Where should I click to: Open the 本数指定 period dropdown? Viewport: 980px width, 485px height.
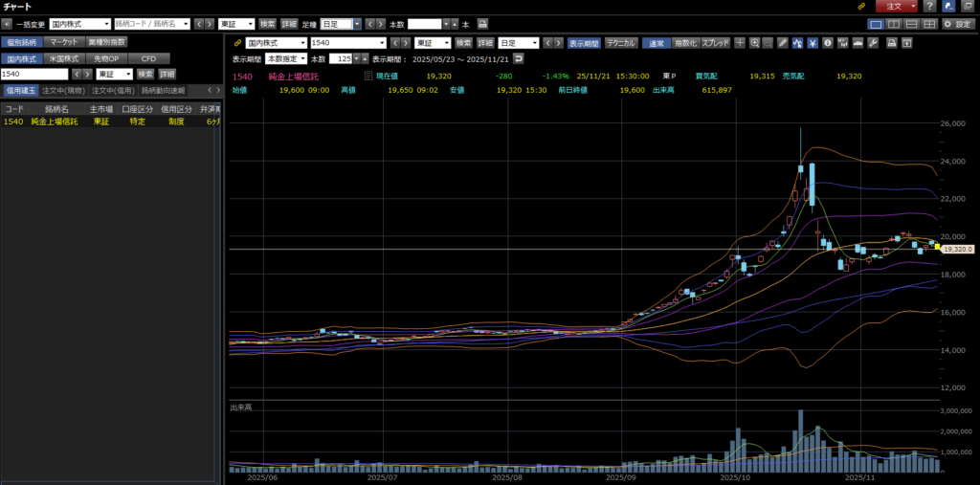click(285, 58)
